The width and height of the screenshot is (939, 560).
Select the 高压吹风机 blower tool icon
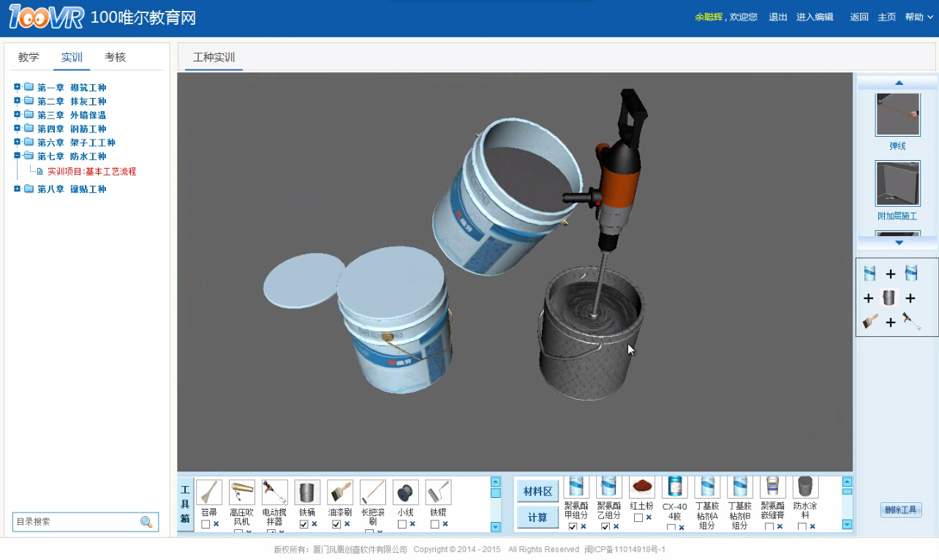pos(241,492)
